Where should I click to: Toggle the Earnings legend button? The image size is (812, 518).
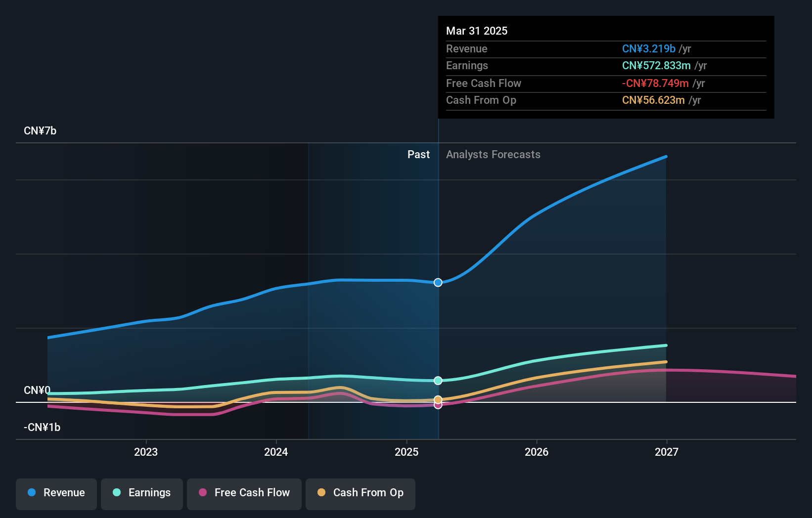[x=142, y=494]
